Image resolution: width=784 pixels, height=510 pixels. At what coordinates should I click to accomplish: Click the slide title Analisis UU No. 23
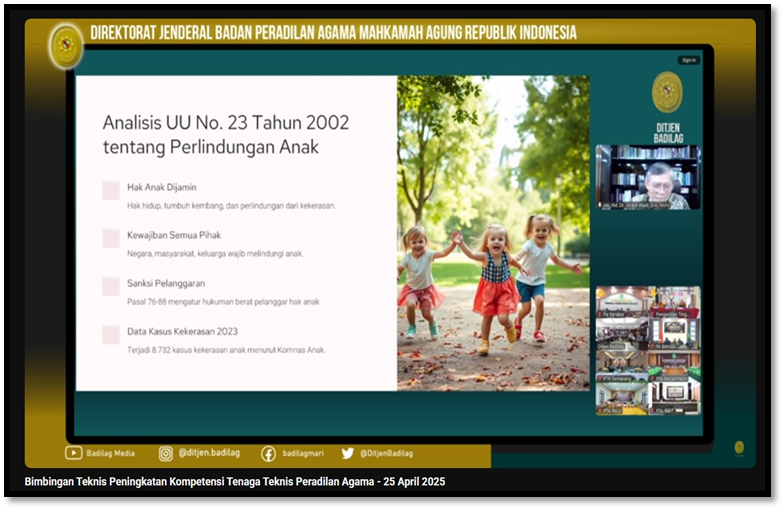coord(226,135)
